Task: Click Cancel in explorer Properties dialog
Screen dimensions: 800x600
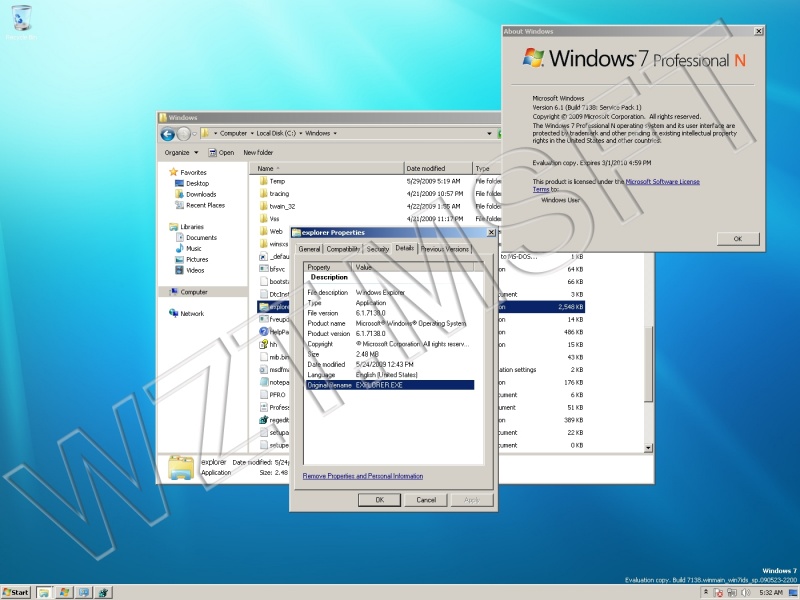Action: [426, 500]
